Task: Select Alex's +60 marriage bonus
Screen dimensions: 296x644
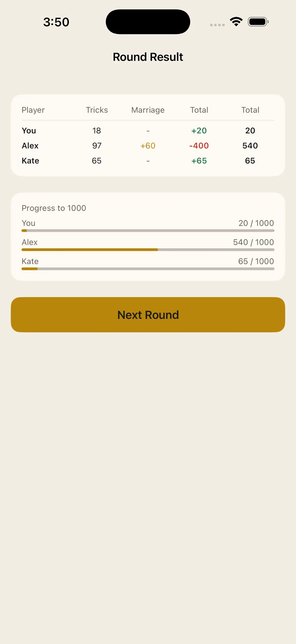Action: [x=148, y=145]
